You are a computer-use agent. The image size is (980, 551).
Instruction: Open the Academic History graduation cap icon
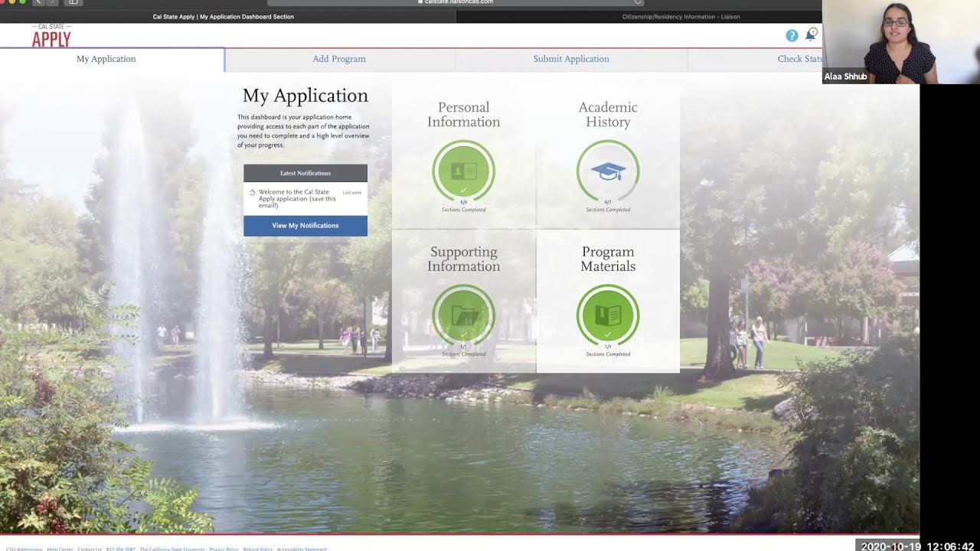[x=608, y=171]
